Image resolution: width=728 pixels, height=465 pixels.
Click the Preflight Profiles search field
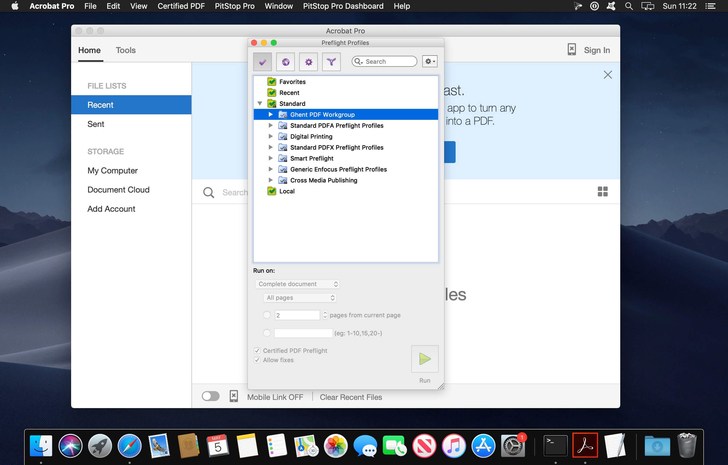click(x=388, y=62)
